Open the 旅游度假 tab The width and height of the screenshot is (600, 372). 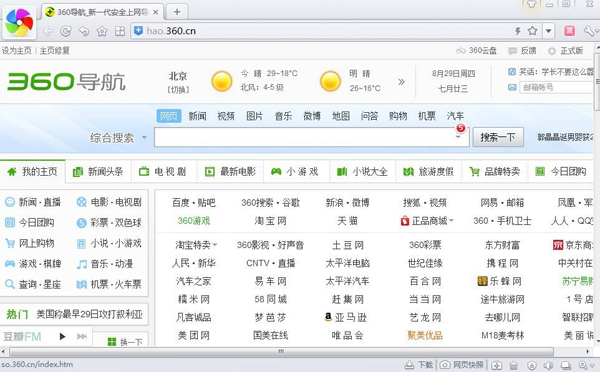tap(428, 172)
